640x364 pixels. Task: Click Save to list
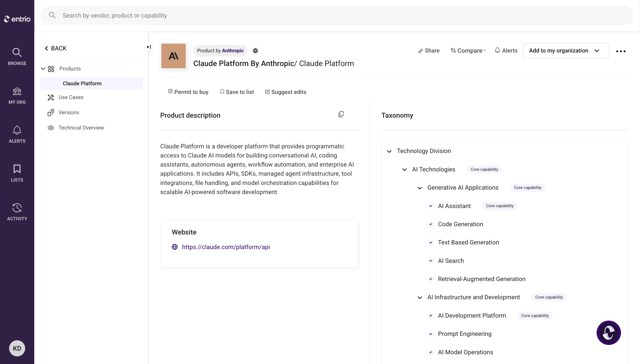coord(237,92)
